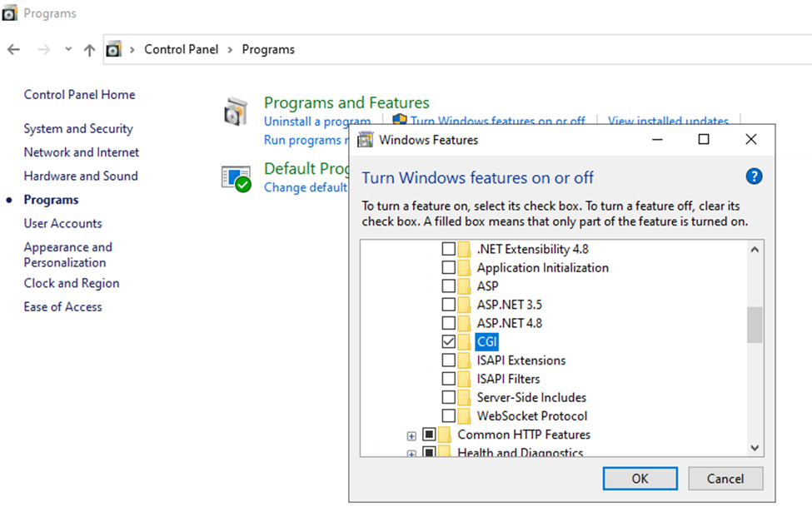Click Programs in the address breadcrumb
Viewport: 812px width, 512px height.
point(268,49)
